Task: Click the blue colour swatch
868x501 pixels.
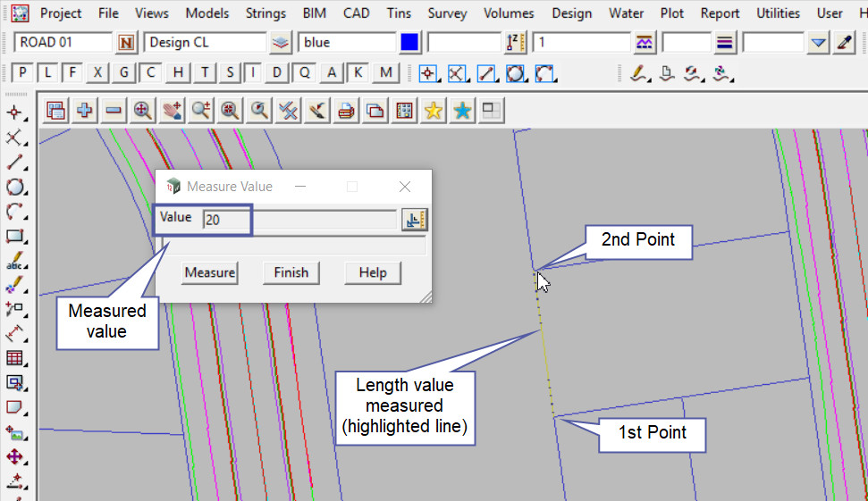Action: [409, 43]
